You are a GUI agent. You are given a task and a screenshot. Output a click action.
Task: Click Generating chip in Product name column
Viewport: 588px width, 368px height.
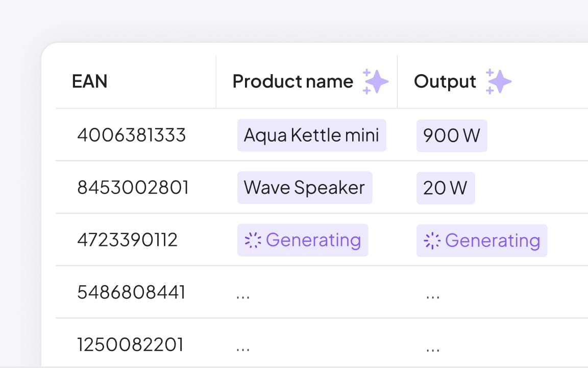[303, 240]
